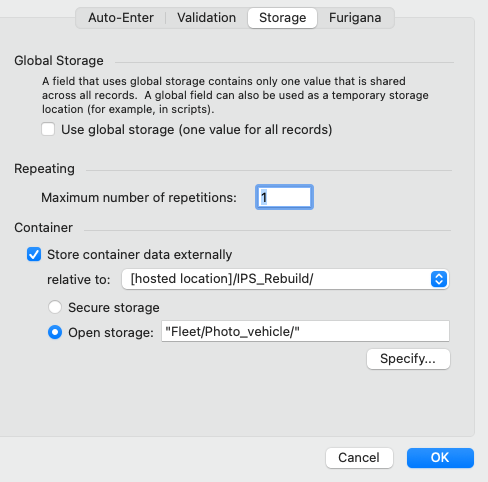Click the Maximum number of repetitions field
This screenshot has width=488, height=482.
tap(284, 197)
